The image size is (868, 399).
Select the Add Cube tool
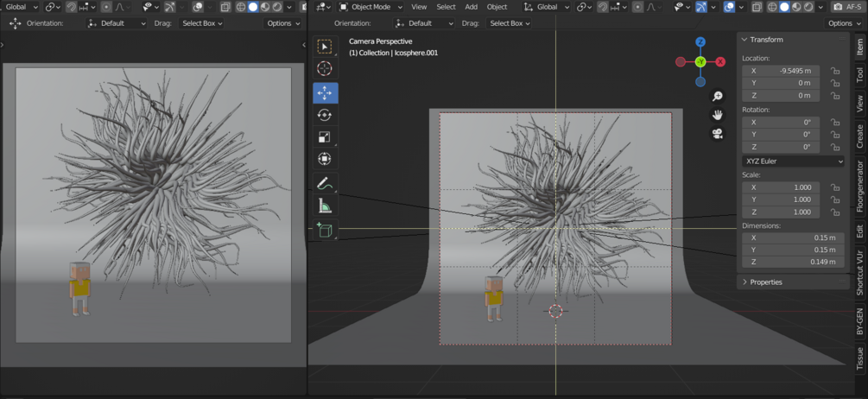click(x=325, y=230)
